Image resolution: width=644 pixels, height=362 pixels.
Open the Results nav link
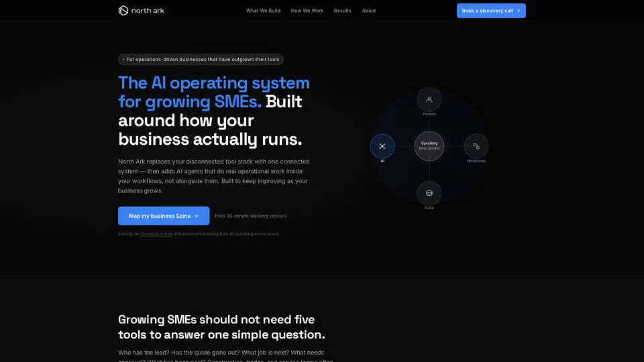point(342,11)
